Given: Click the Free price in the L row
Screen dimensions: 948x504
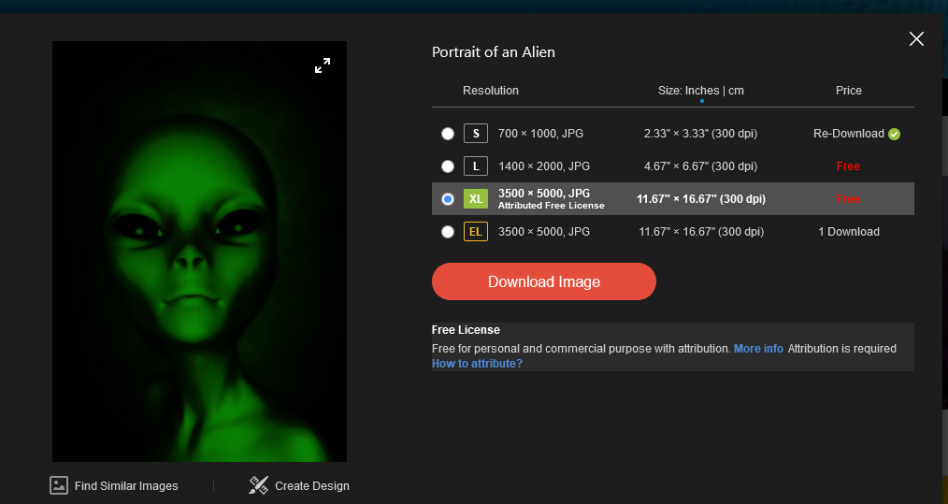Looking at the screenshot, I should [x=848, y=166].
